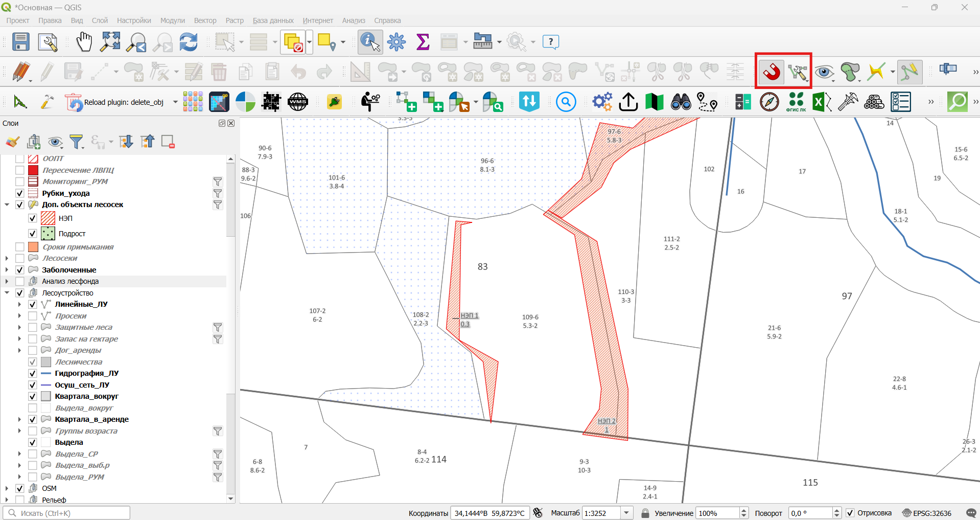Click EPSG:32636 projection button

[927, 513]
